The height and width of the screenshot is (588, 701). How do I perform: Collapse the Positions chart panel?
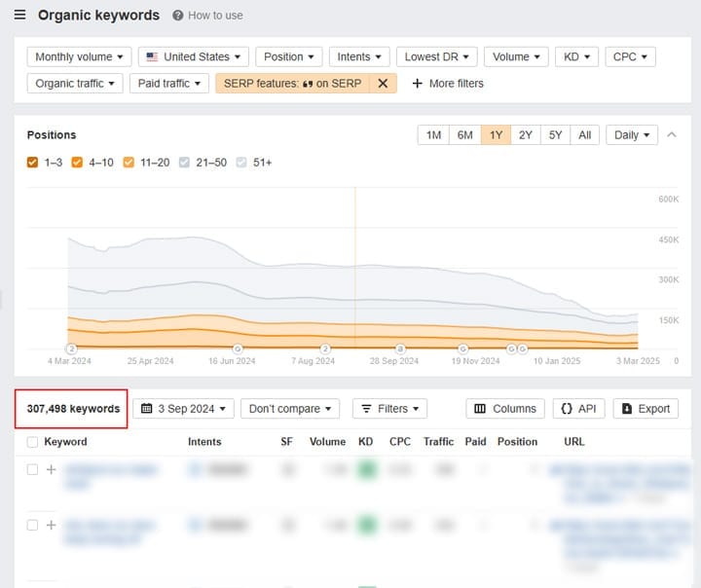point(672,134)
